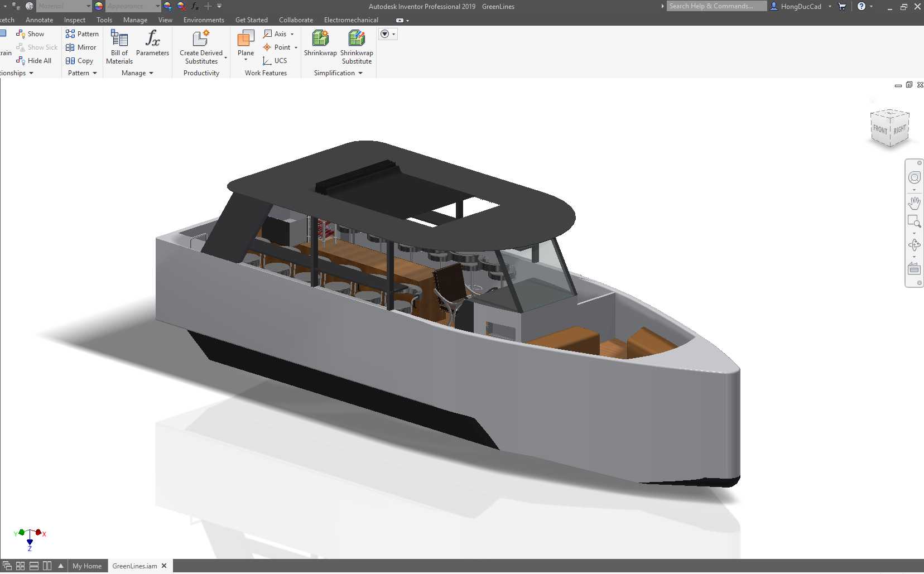Open the Collaborate ribbon tab
The image size is (924, 574).
tap(296, 20)
